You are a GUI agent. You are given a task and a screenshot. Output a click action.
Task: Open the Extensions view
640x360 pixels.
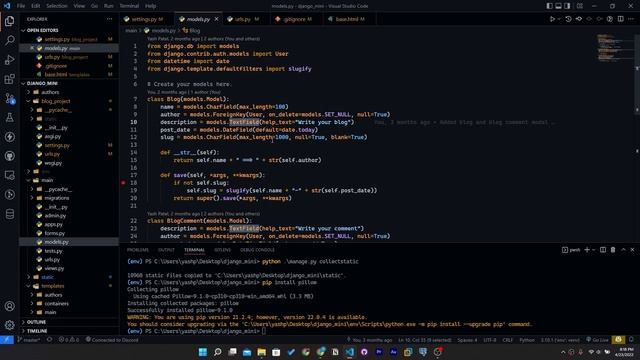9,79
